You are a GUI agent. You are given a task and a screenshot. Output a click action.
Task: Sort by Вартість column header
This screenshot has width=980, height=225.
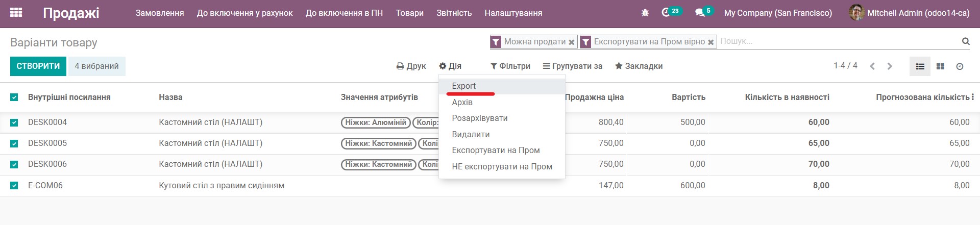689,97
